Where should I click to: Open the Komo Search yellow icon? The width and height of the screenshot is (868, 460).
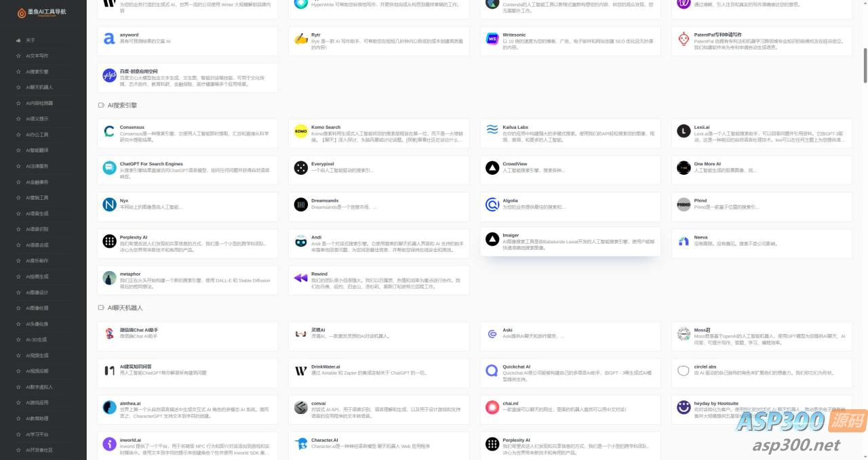coord(301,131)
